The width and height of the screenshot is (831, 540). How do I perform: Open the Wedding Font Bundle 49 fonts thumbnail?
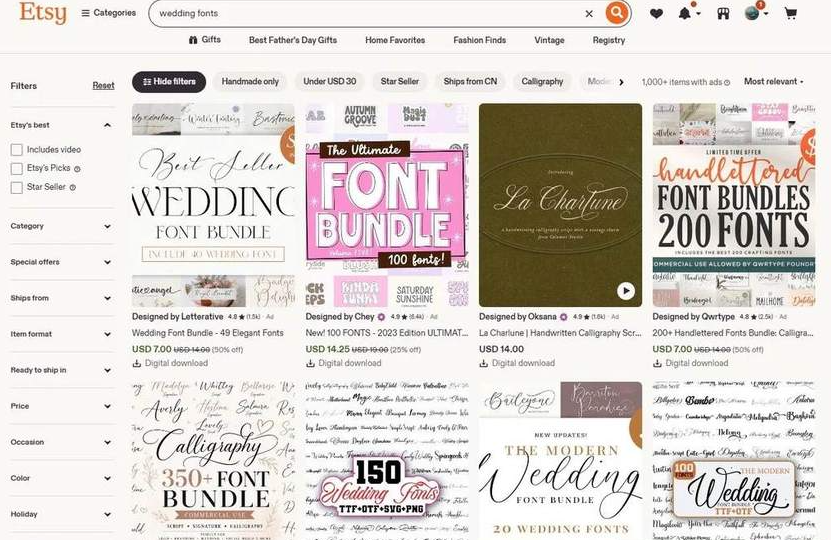coord(213,205)
